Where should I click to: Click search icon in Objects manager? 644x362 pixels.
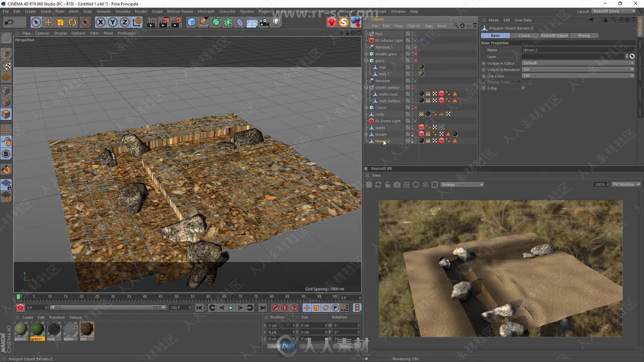coord(456,26)
